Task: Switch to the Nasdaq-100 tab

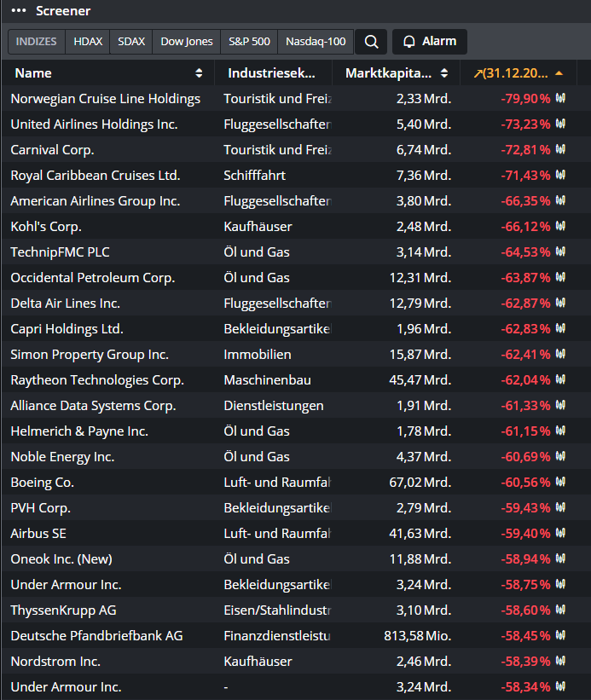Action: coord(316,42)
